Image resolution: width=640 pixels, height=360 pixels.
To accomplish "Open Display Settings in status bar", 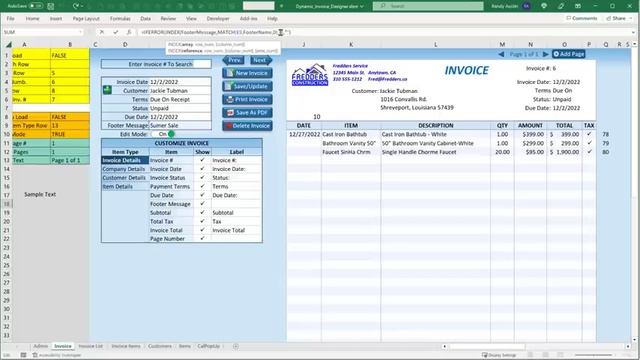I will click(499, 355).
